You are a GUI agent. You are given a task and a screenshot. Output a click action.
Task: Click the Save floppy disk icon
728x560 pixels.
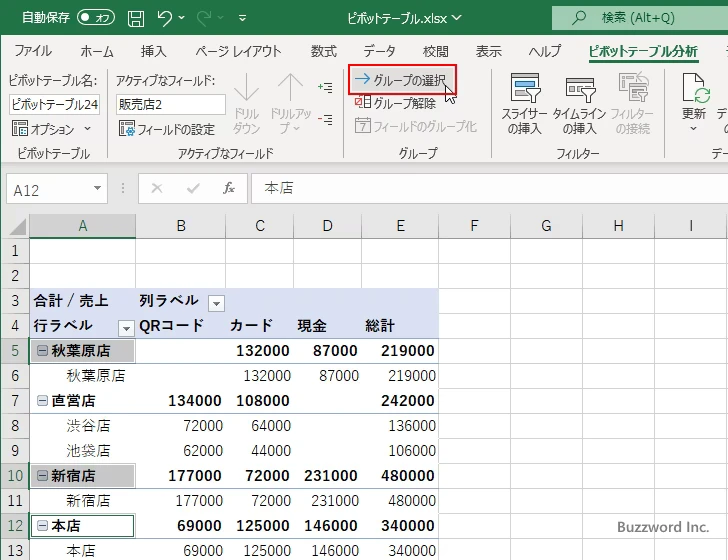[136, 18]
